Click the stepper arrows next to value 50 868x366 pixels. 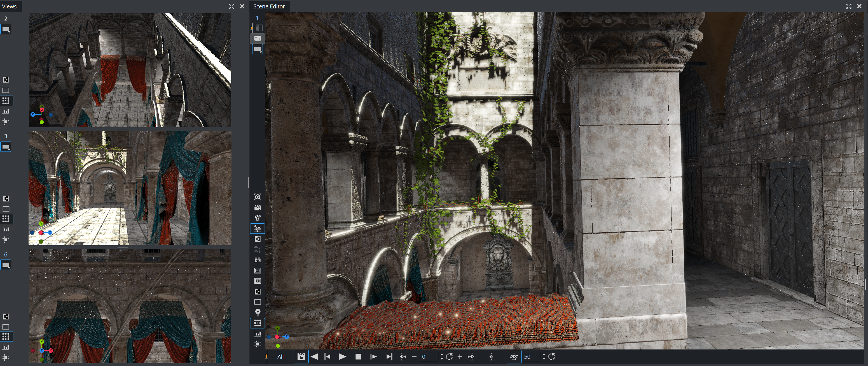(544, 356)
